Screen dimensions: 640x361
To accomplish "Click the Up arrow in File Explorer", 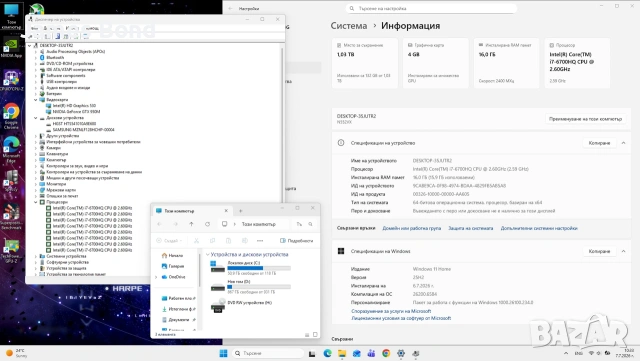I will 191,224.
